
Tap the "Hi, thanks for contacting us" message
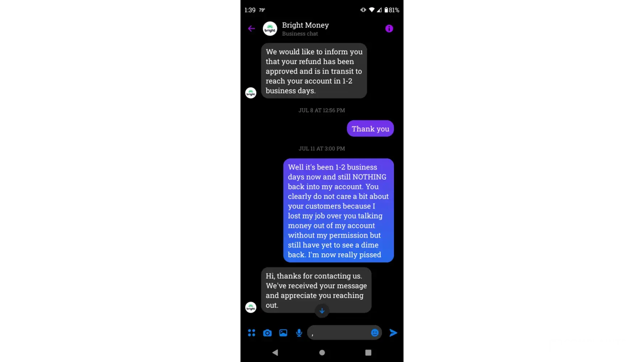(x=316, y=290)
